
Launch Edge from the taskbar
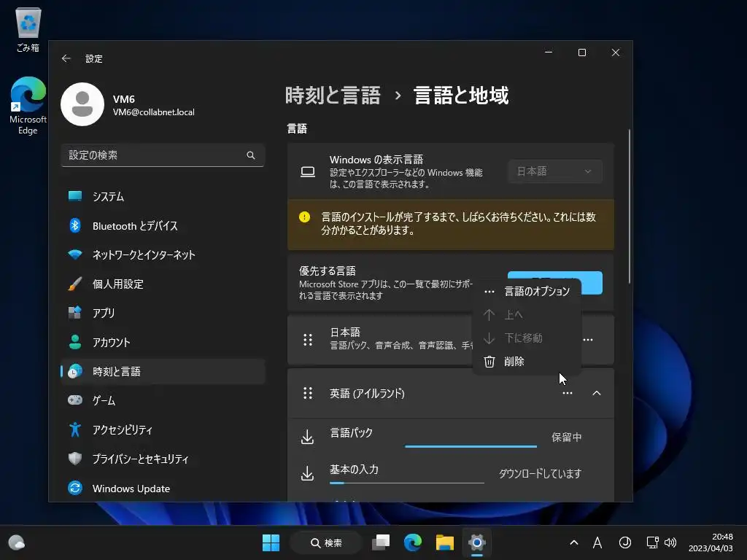(x=413, y=542)
